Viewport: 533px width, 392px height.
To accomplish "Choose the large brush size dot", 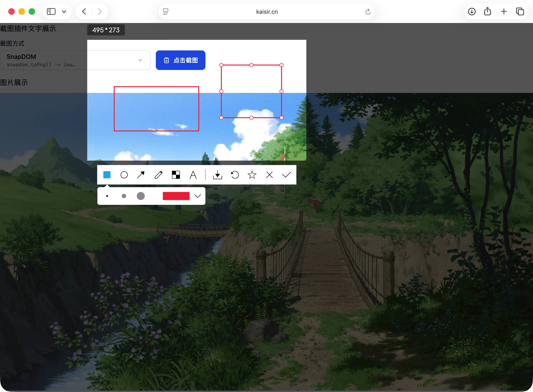I will (141, 196).
